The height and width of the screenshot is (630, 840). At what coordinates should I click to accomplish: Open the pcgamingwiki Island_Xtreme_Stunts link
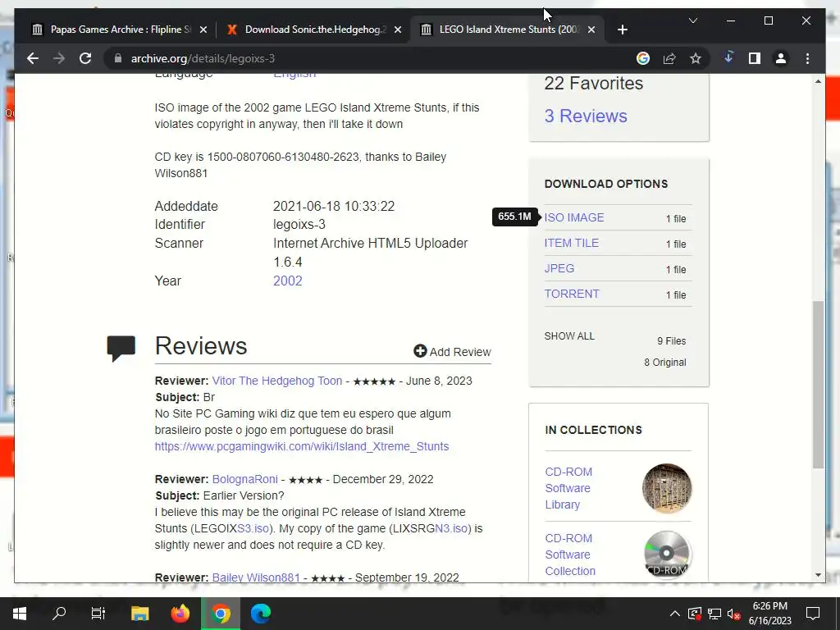pos(302,446)
